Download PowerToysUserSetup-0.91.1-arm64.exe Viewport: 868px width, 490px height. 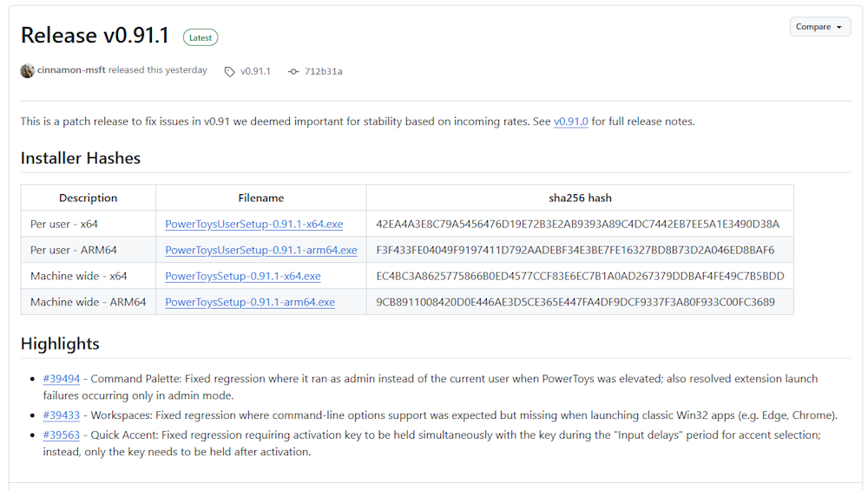(260, 250)
